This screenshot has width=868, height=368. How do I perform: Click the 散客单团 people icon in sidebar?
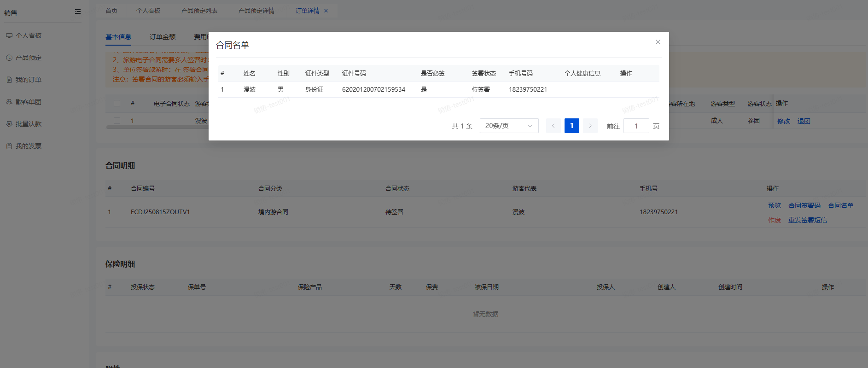(9, 102)
